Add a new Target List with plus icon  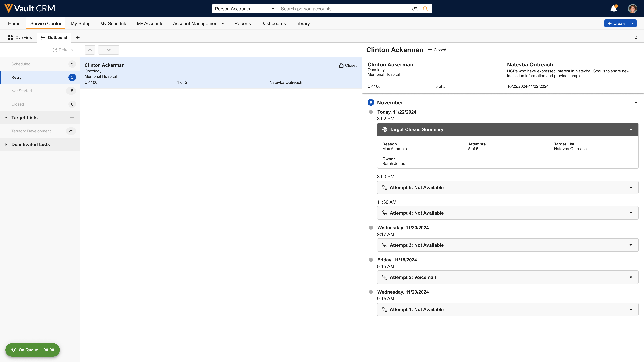pos(72,118)
